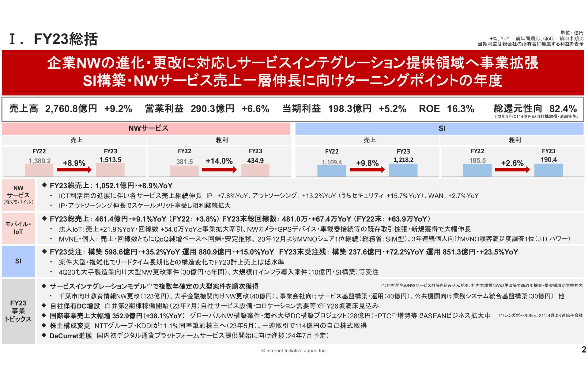Screen dimensions: 588x379
Task: Click the FY23 NW sales bar 1,513.5
Action: pyautogui.click(x=110, y=170)
